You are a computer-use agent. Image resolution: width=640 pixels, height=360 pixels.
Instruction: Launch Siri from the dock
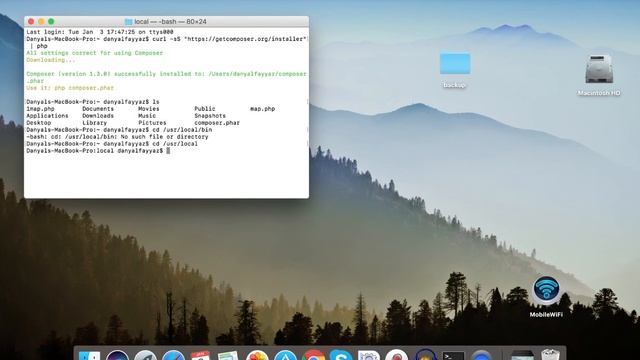pyautogui.click(x=117, y=356)
